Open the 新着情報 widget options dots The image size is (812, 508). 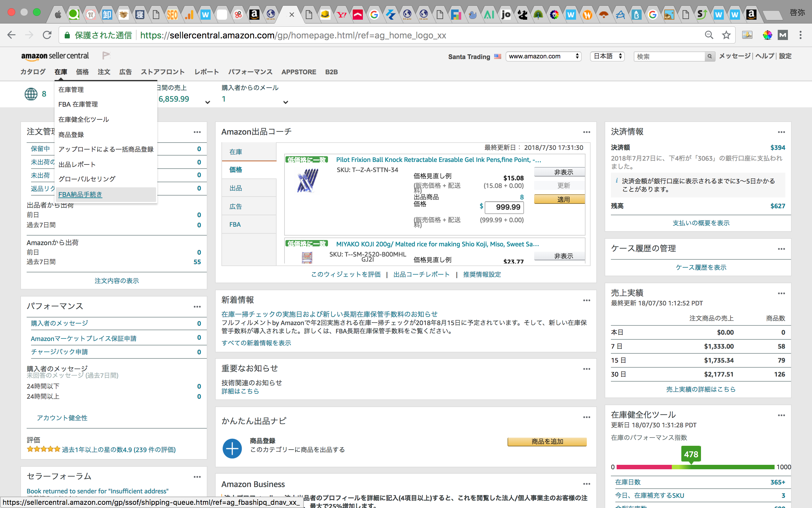click(586, 300)
